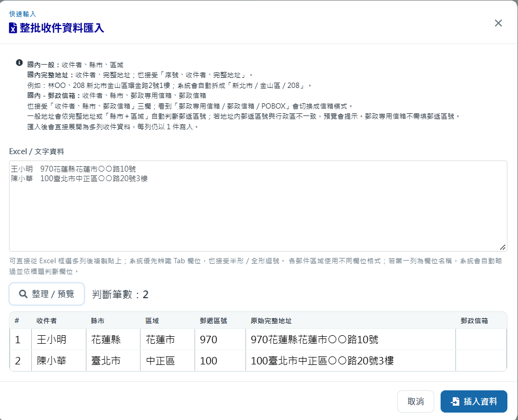Click the 縣市 column header

click(x=98, y=320)
